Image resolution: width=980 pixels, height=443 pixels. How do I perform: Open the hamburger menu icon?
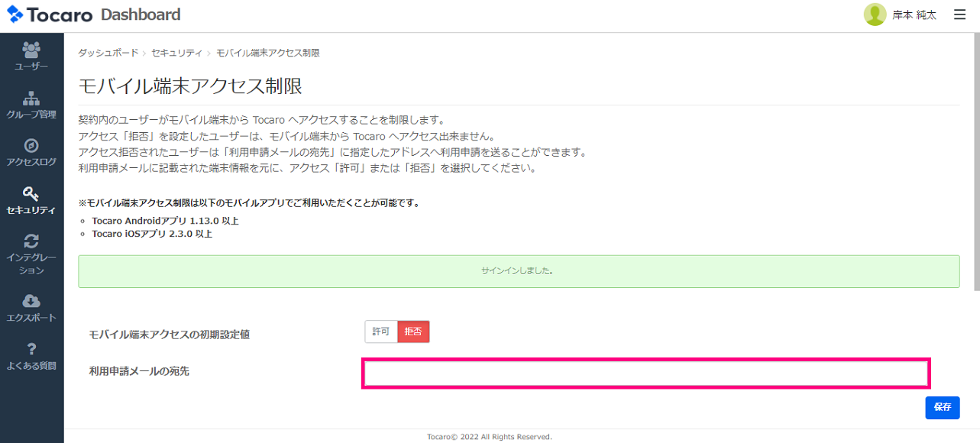960,15
